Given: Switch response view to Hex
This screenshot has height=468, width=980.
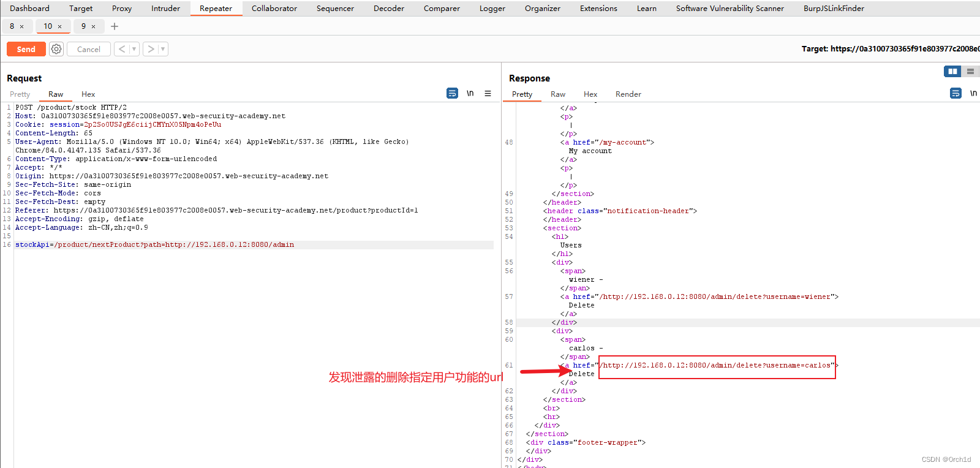Looking at the screenshot, I should 590,94.
